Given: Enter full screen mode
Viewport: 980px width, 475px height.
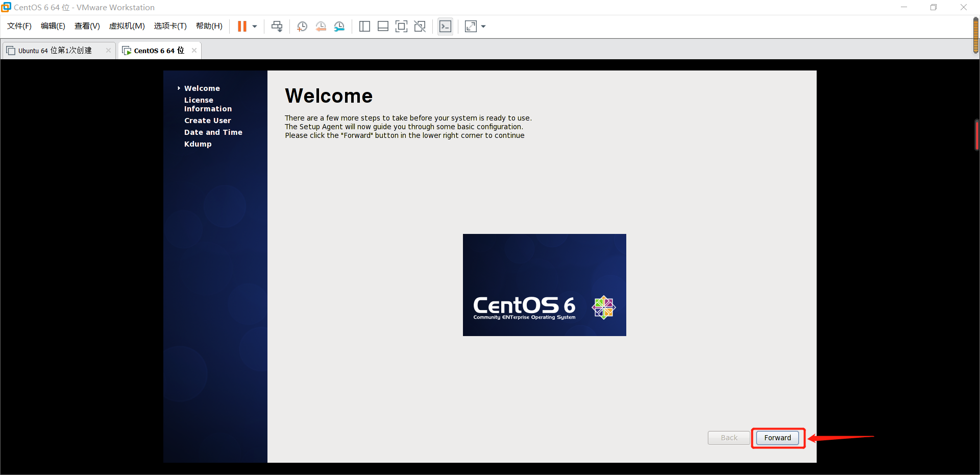Looking at the screenshot, I should [402, 27].
